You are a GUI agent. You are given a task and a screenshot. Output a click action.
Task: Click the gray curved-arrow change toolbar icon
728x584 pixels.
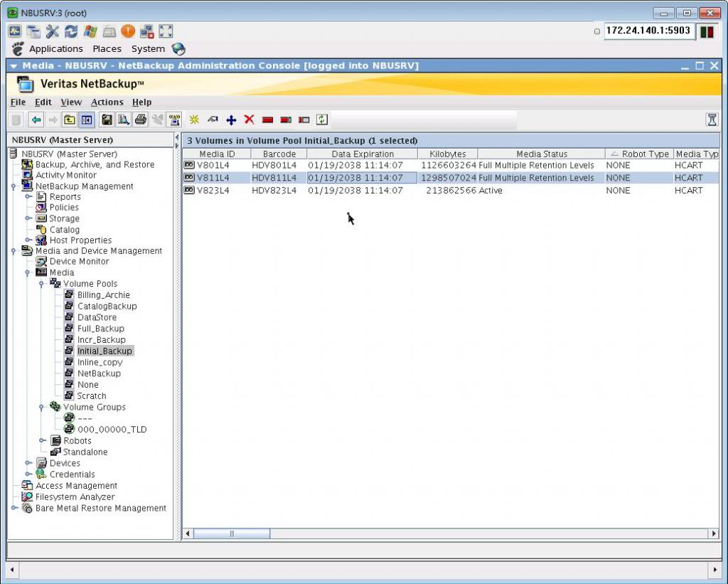pyautogui.click(x=213, y=120)
